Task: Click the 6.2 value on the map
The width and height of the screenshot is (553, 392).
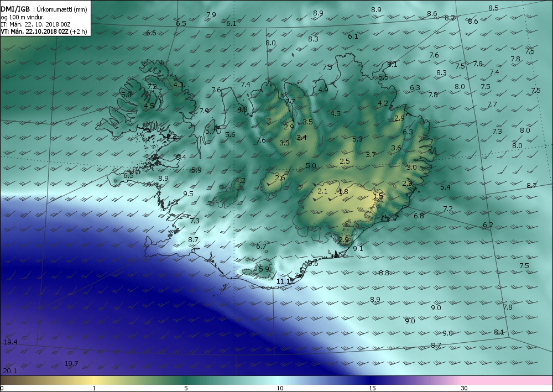Action: 488,225
